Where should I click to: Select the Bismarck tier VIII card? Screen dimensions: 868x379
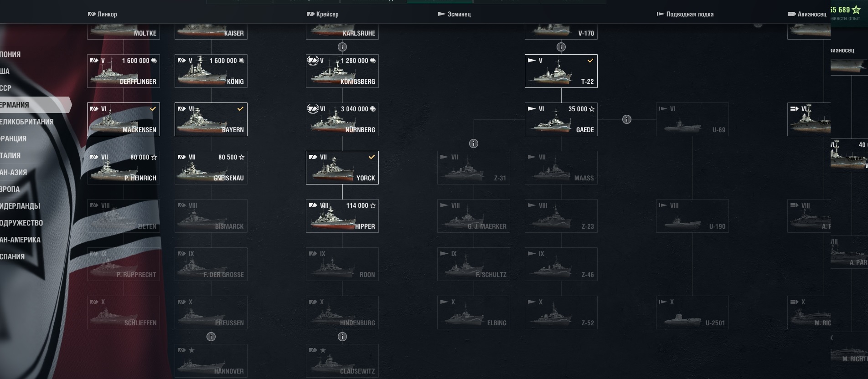click(x=211, y=216)
